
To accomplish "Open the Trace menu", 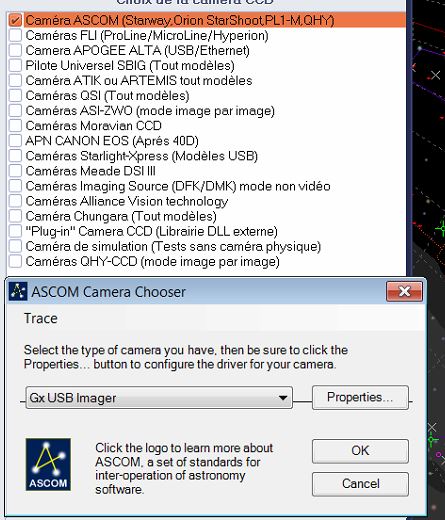I will pos(41,319).
